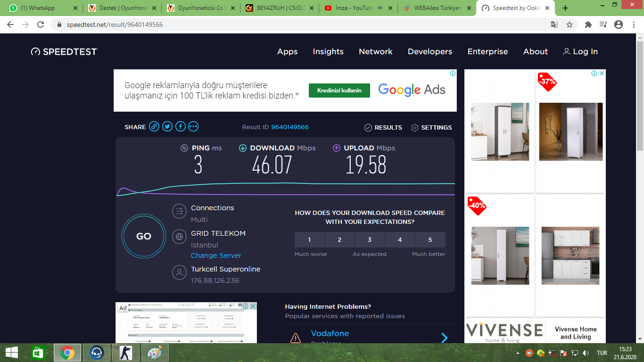Open media control icon in toolbar

603,25
